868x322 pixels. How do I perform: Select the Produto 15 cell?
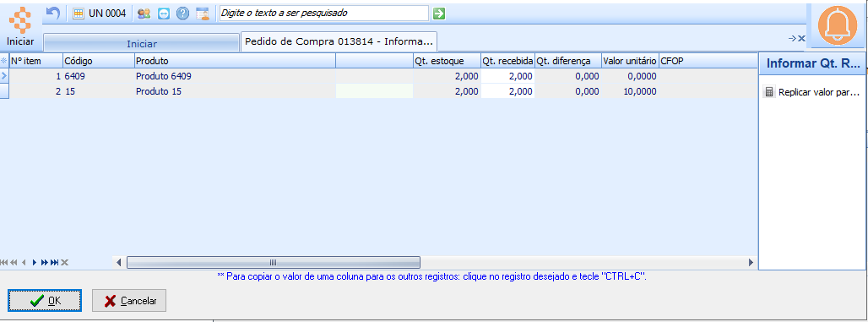point(236,91)
